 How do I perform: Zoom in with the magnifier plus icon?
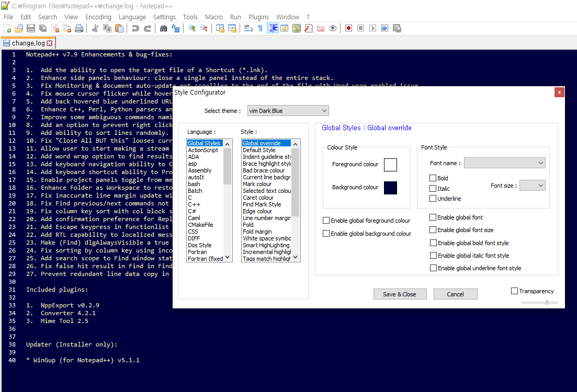191,28
